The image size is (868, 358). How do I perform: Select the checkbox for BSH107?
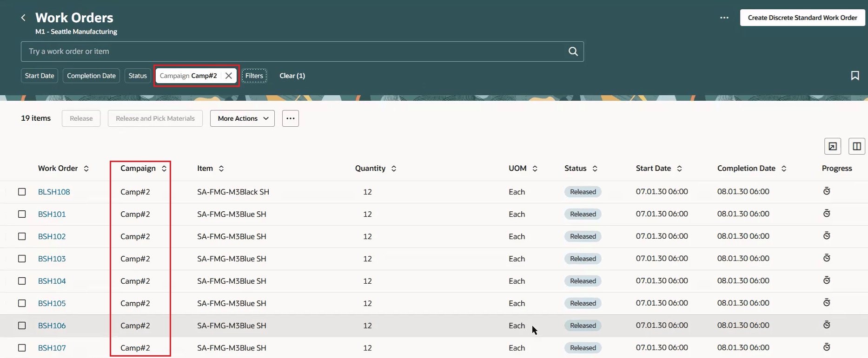click(22, 348)
